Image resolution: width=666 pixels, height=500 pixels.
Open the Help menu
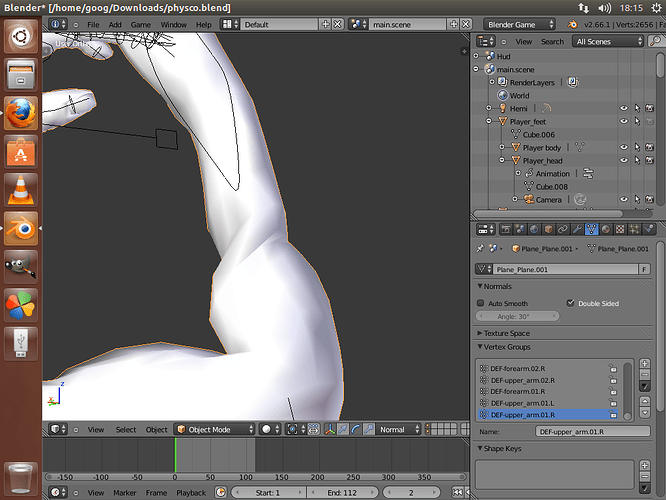(x=203, y=25)
